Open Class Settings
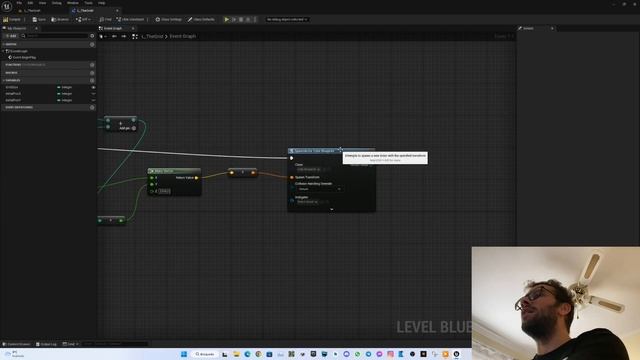640x360 pixels. coord(168,19)
